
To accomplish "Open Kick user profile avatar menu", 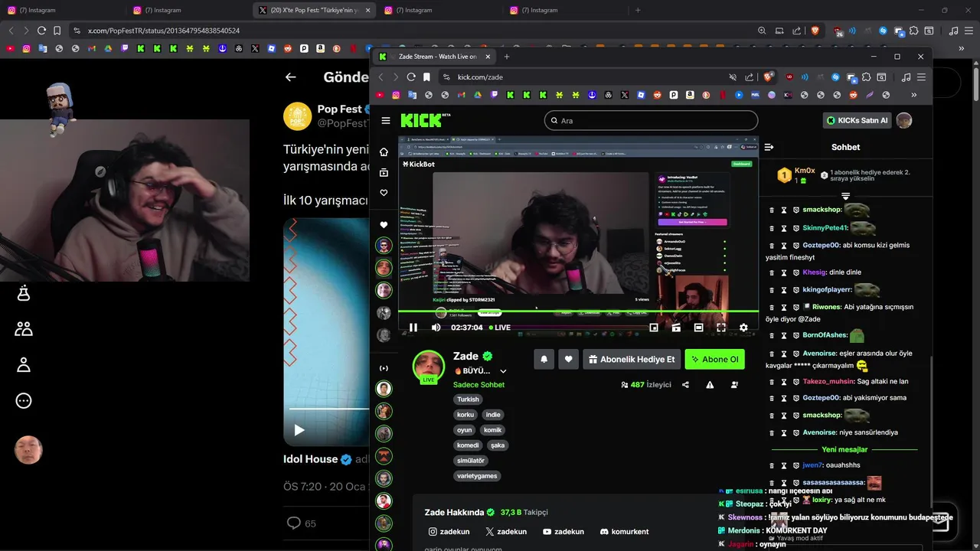I will pos(904,120).
